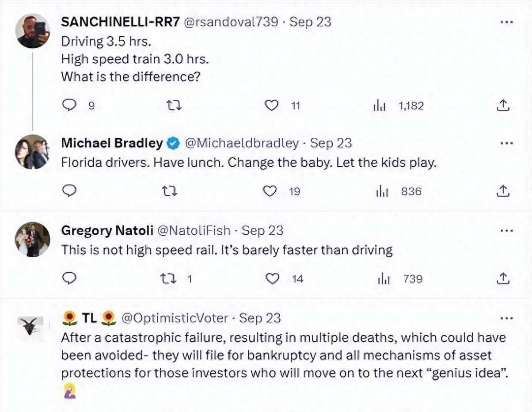The image size is (532, 412).
Task: Open Gregory Natoli's profile picture
Action: tap(33, 239)
